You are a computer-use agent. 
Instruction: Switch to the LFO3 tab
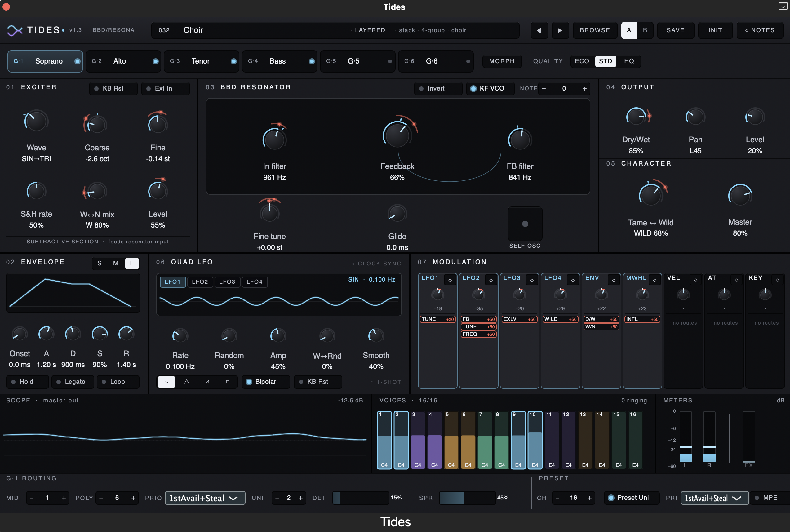pyautogui.click(x=227, y=282)
